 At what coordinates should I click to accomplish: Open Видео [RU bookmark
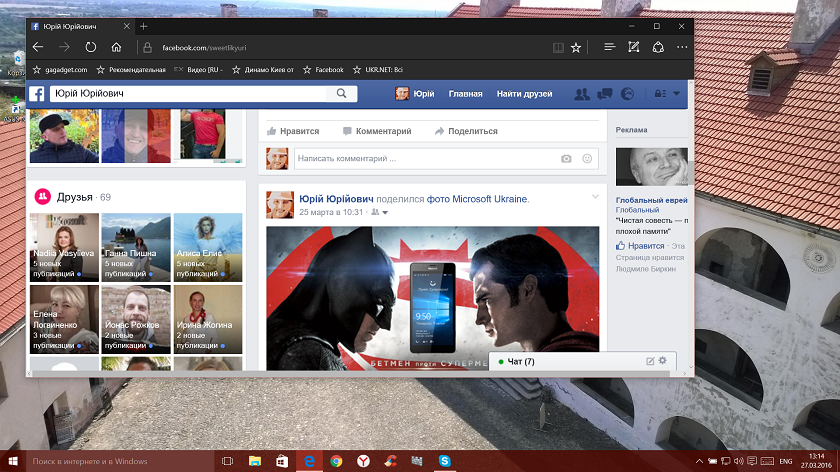tap(199, 70)
